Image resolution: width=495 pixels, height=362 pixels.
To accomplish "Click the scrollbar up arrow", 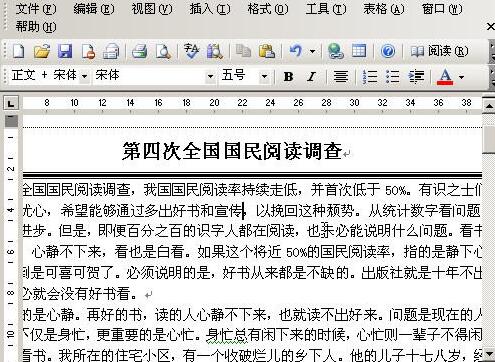I will point(489,106).
